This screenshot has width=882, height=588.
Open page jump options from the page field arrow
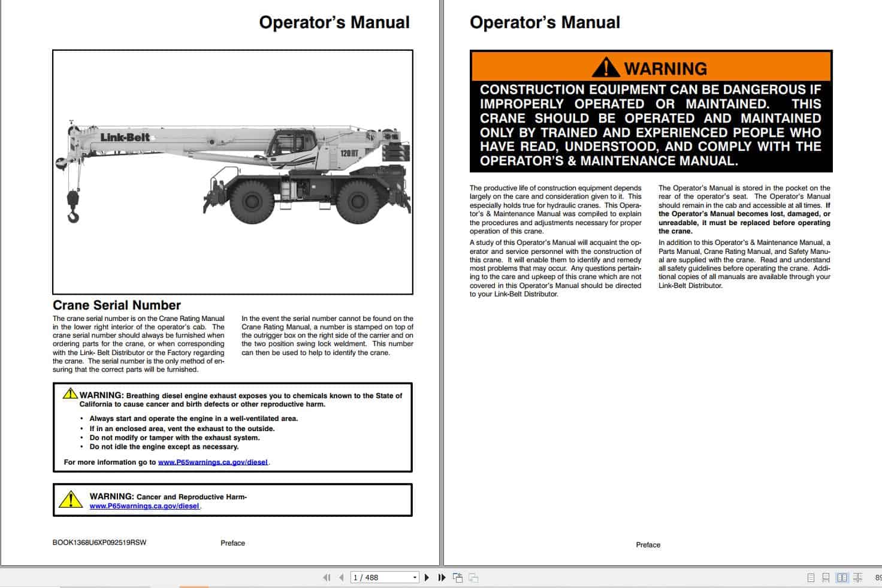point(415,577)
